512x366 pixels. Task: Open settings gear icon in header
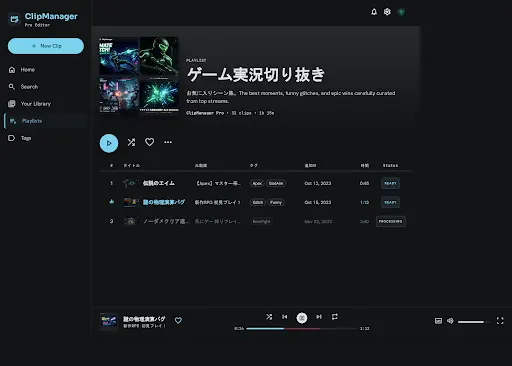point(387,12)
